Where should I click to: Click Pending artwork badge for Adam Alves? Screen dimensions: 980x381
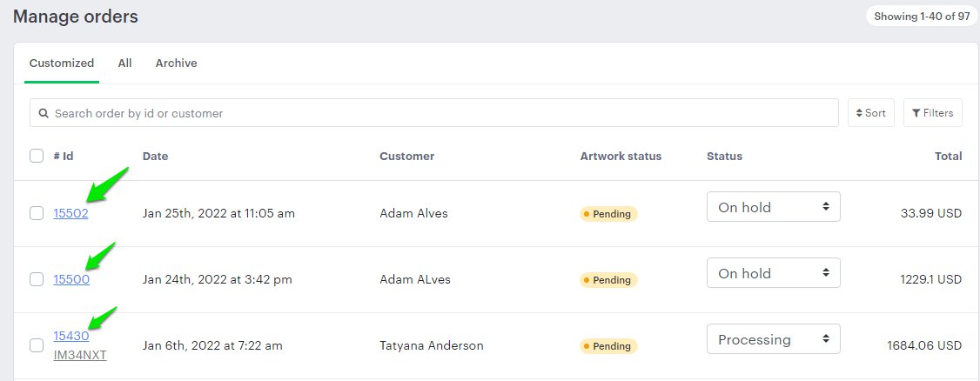point(608,214)
